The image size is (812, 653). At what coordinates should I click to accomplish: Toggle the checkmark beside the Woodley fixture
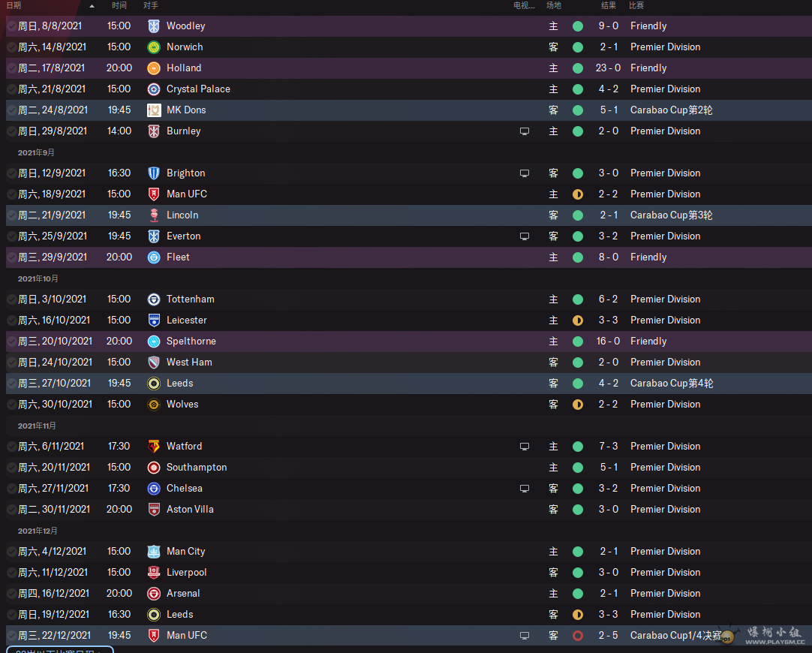[x=11, y=26]
